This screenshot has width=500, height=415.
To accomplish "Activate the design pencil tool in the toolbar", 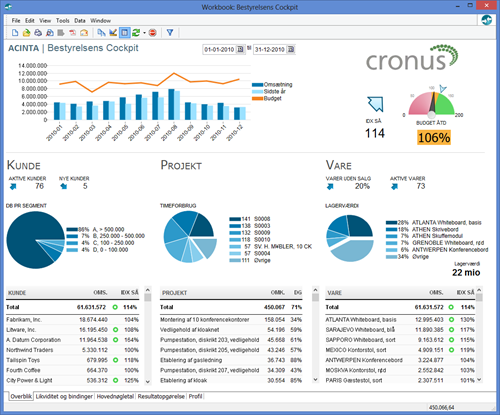I will point(113,33).
